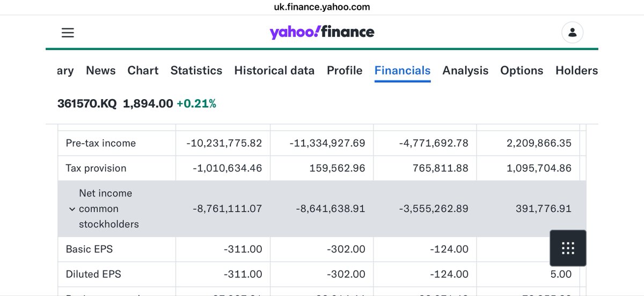Click the Yahoo Finance logo
Image resolution: width=644 pixels, height=296 pixels.
point(322,32)
